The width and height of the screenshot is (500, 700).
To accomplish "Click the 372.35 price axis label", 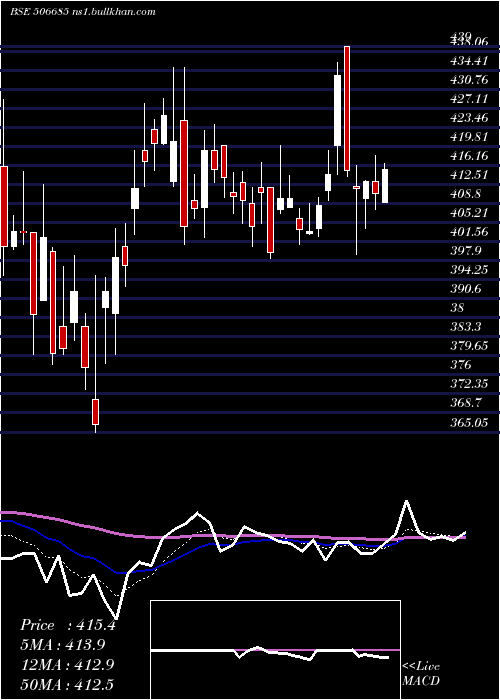I will pos(470,384).
